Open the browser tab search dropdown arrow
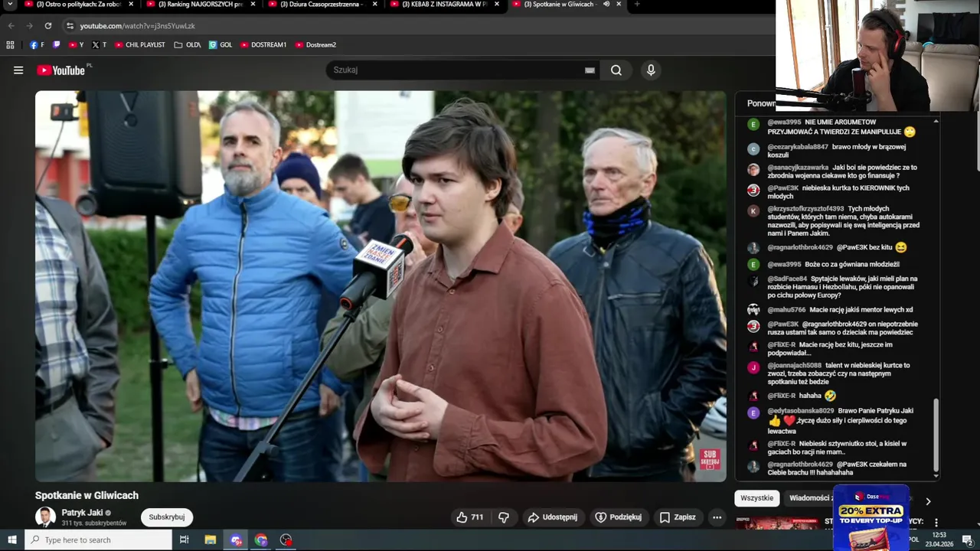The height and width of the screenshot is (551, 980). coord(10,5)
